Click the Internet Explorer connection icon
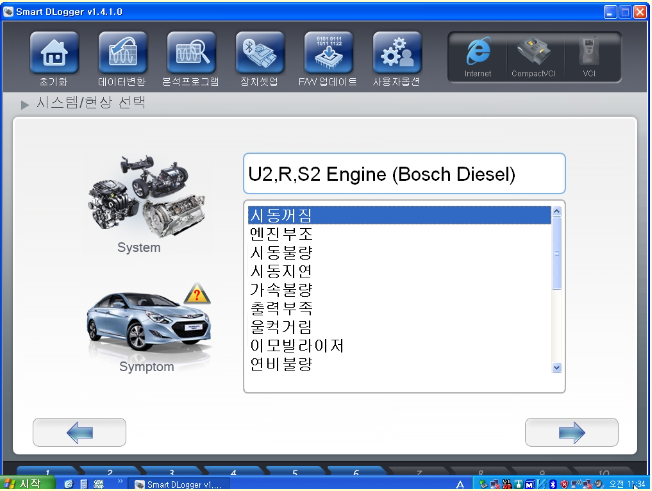The image size is (652, 491). pos(478,52)
